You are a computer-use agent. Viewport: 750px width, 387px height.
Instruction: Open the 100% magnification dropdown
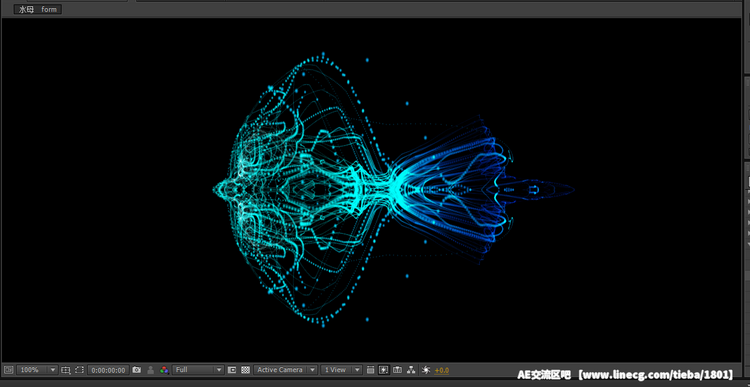coord(37,370)
